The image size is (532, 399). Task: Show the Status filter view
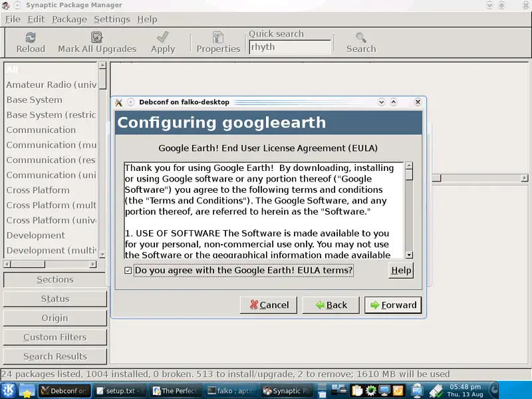click(55, 299)
